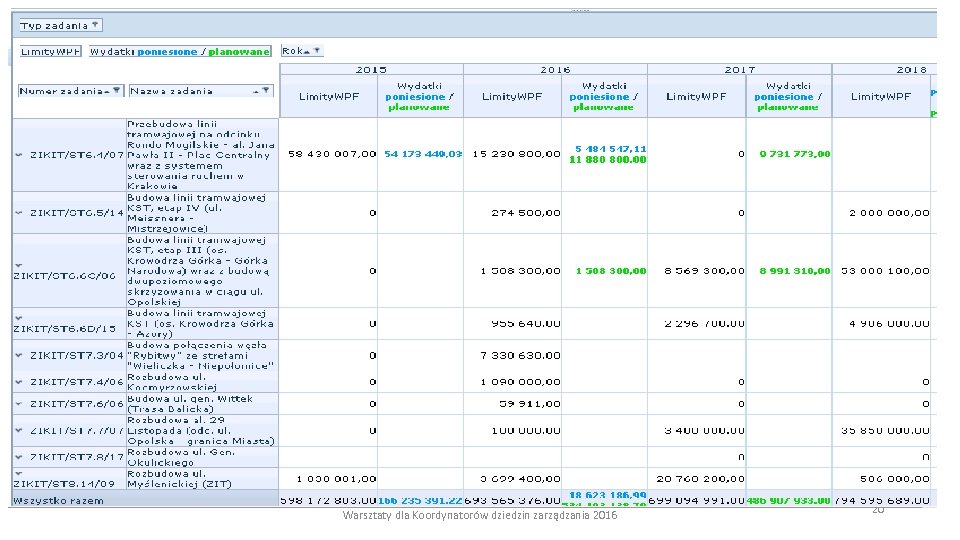Expand row ZIKIT/ST8.14/09

(18, 473)
